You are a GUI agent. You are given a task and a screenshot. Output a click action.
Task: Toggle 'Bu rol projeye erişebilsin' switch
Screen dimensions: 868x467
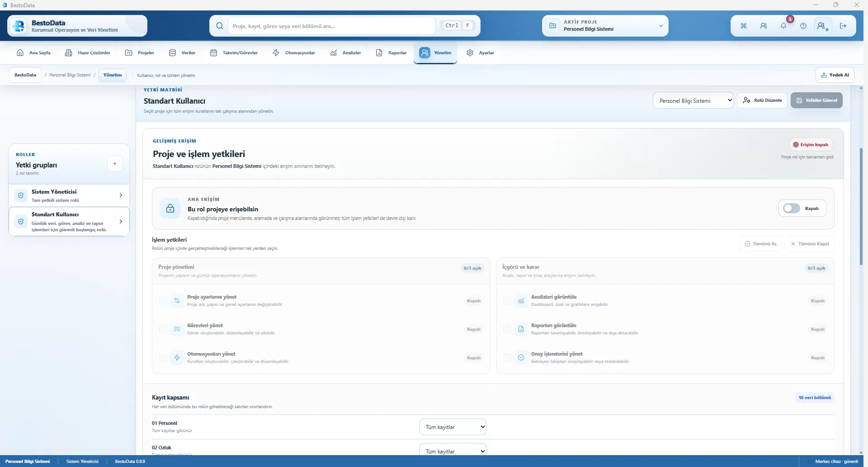click(792, 208)
